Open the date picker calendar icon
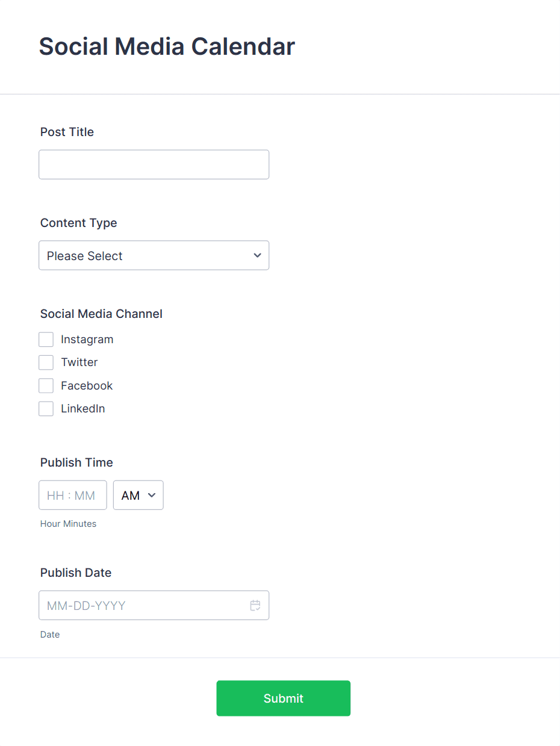This screenshot has width=560, height=746. point(255,605)
